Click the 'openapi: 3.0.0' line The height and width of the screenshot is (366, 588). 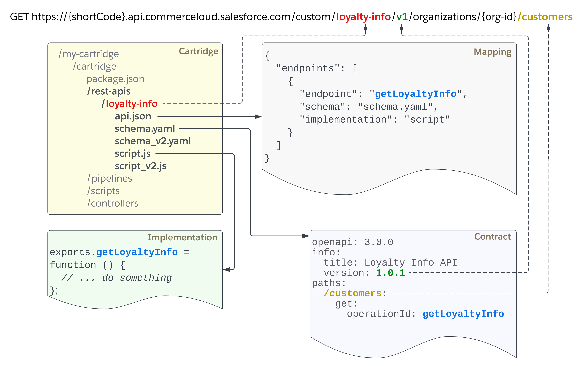coord(353,242)
